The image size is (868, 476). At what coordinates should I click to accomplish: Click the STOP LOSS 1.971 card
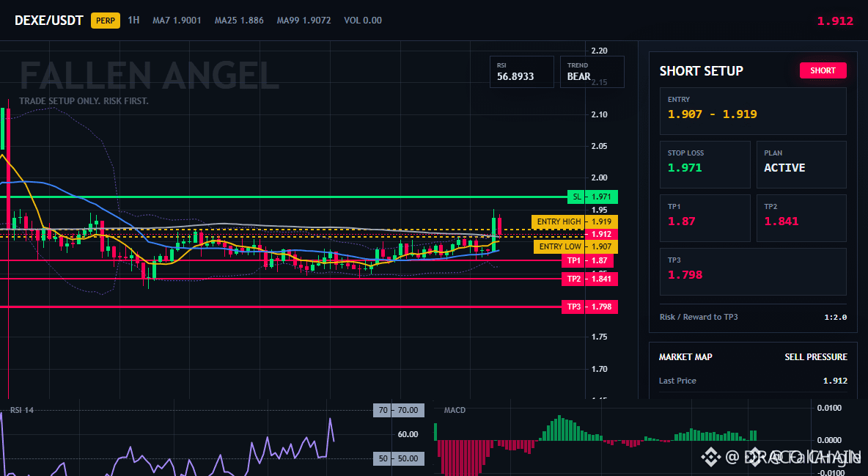tap(705, 164)
